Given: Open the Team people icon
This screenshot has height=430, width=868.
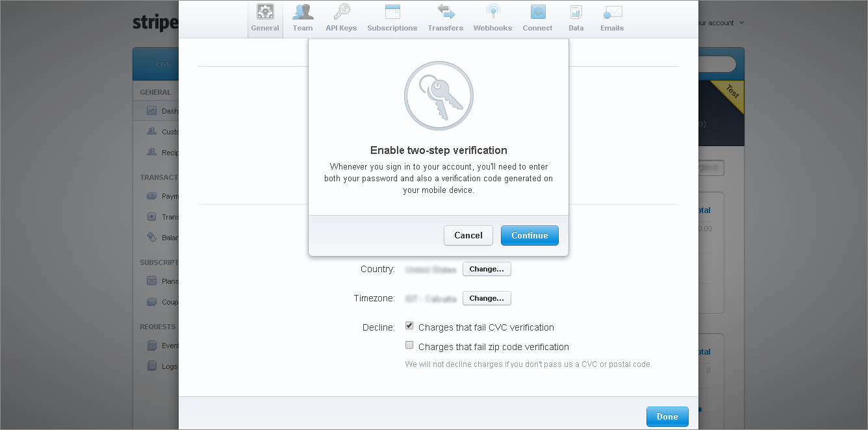Looking at the screenshot, I should pos(303,12).
